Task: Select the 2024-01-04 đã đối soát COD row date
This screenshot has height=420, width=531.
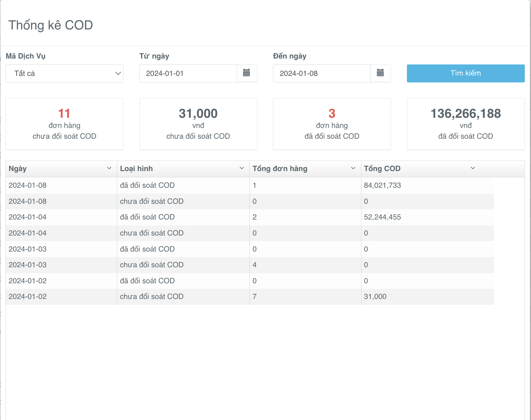Action: pyautogui.click(x=27, y=217)
